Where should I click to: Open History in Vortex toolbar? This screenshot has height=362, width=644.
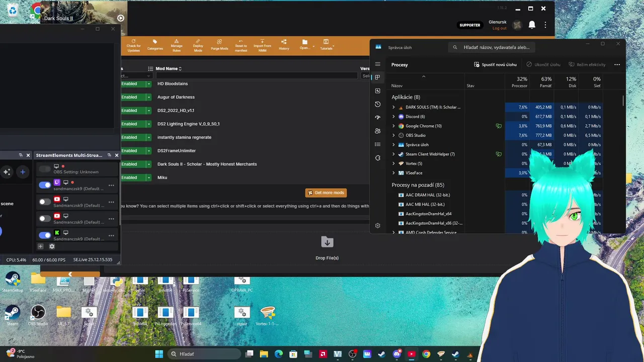point(284,45)
